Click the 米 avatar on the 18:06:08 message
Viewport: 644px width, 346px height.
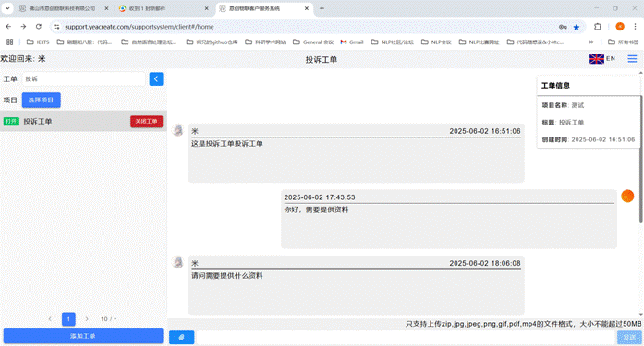point(177,261)
